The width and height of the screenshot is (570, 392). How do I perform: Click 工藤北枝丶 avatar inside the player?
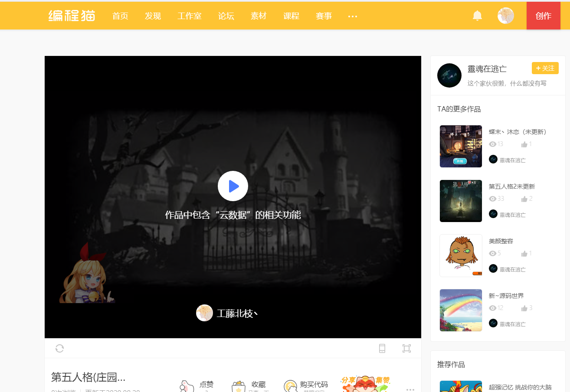point(204,313)
